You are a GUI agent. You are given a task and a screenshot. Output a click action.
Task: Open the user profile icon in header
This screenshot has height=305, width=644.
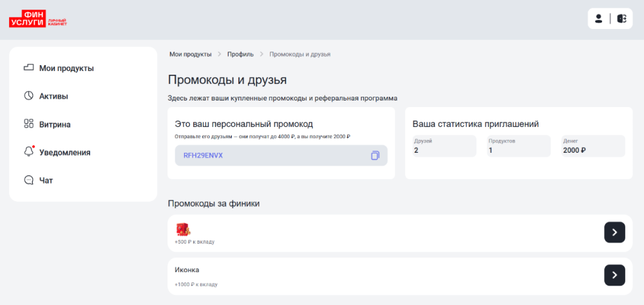(x=598, y=19)
